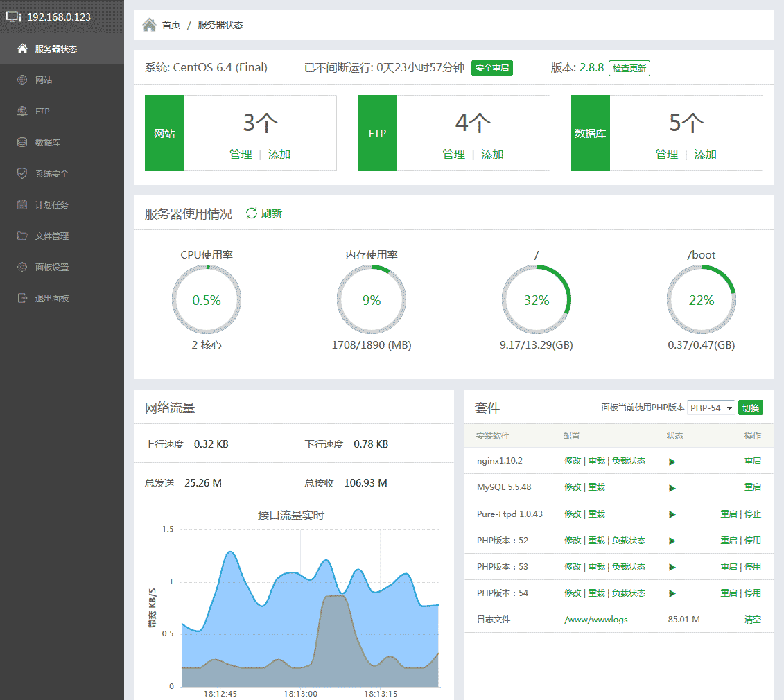Image resolution: width=784 pixels, height=700 pixels.
Task: Select FTP in the sidebar
Action: (42, 111)
